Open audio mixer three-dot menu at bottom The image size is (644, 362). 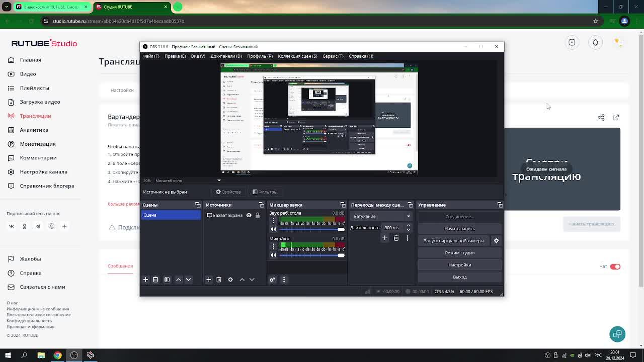click(x=284, y=280)
